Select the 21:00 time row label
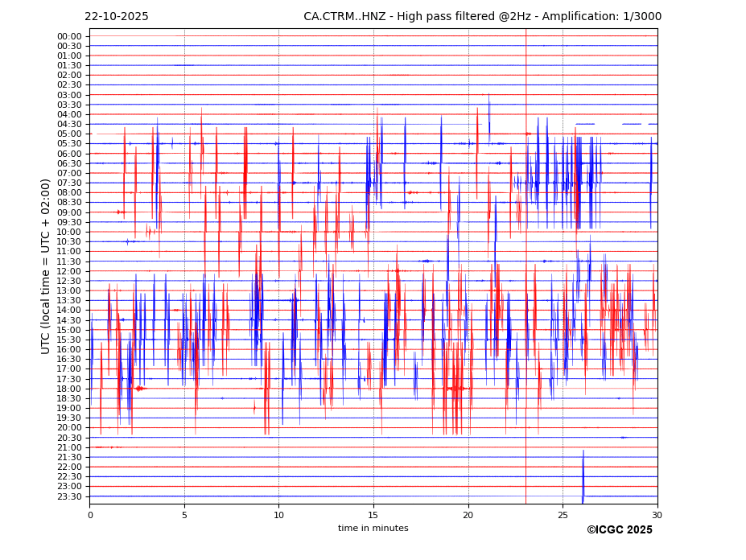 [x=69, y=447]
